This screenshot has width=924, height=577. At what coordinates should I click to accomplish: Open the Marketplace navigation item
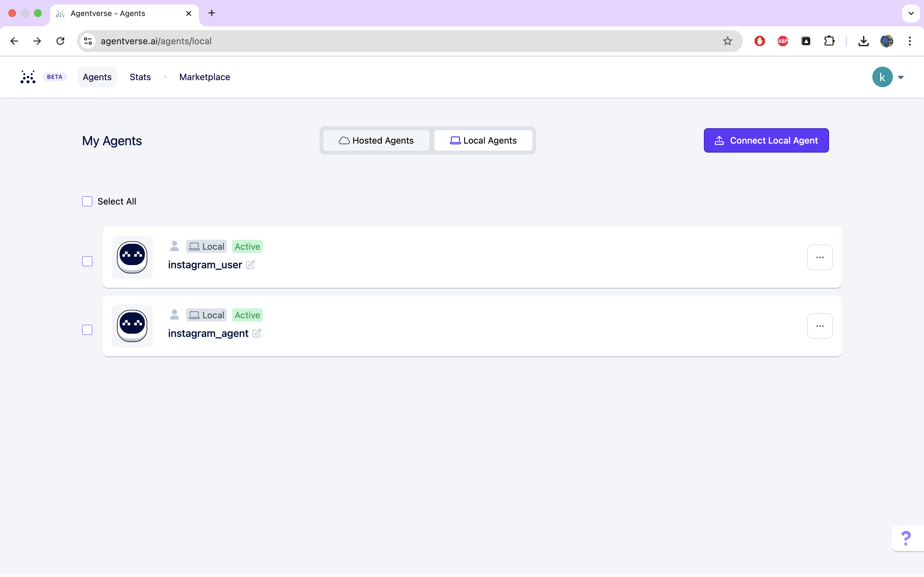click(205, 77)
